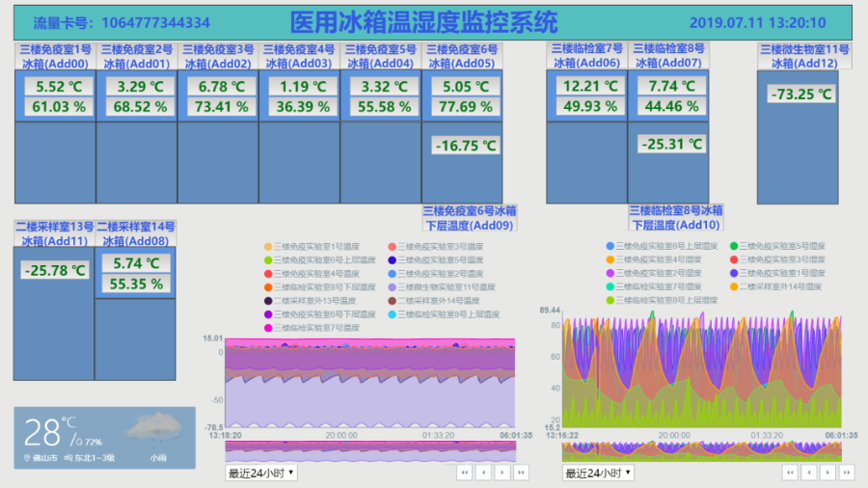Click the -25.78 ℃ sampling room reading
This screenshot has width=868, height=488.
tap(55, 271)
